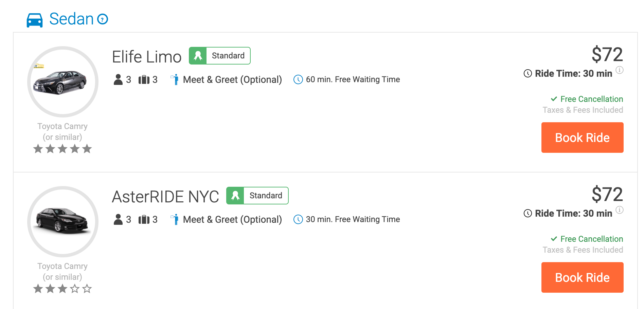Click Elife Limo passenger count icon
This screenshot has height=309, width=644.
coord(118,79)
